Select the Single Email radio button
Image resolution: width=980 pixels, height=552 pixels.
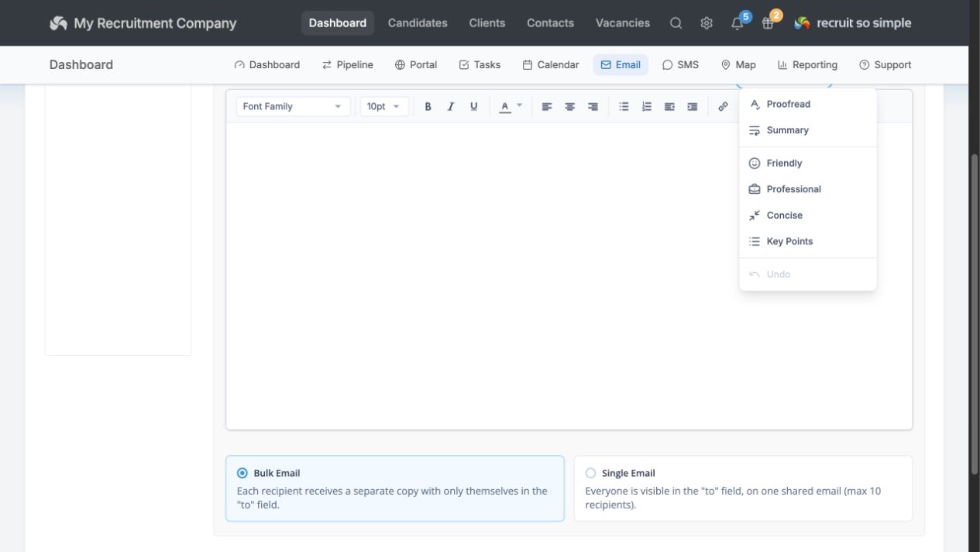[591, 473]
